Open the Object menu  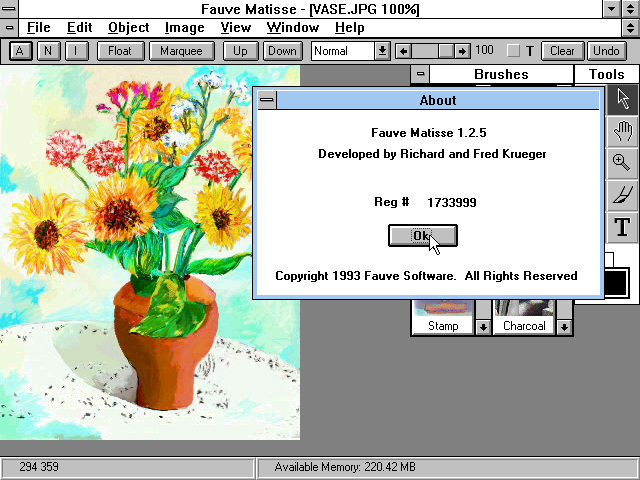pos(128,27)
